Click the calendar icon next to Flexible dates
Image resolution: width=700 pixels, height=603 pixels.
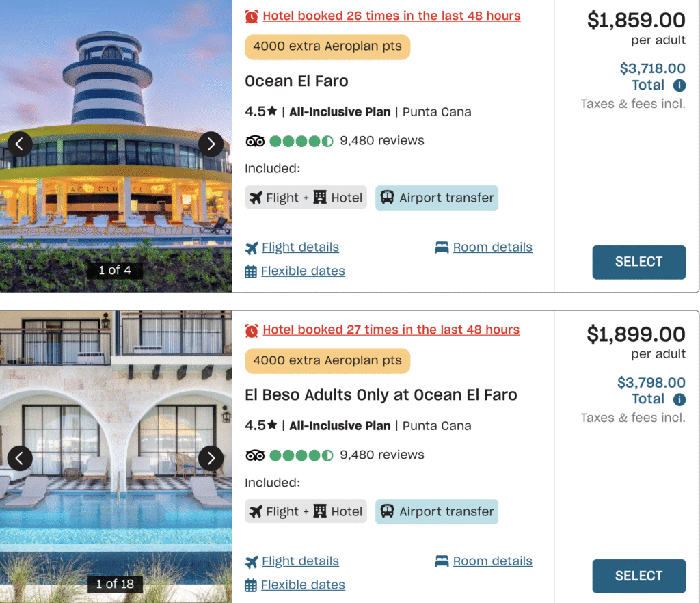tap(252, 271)
